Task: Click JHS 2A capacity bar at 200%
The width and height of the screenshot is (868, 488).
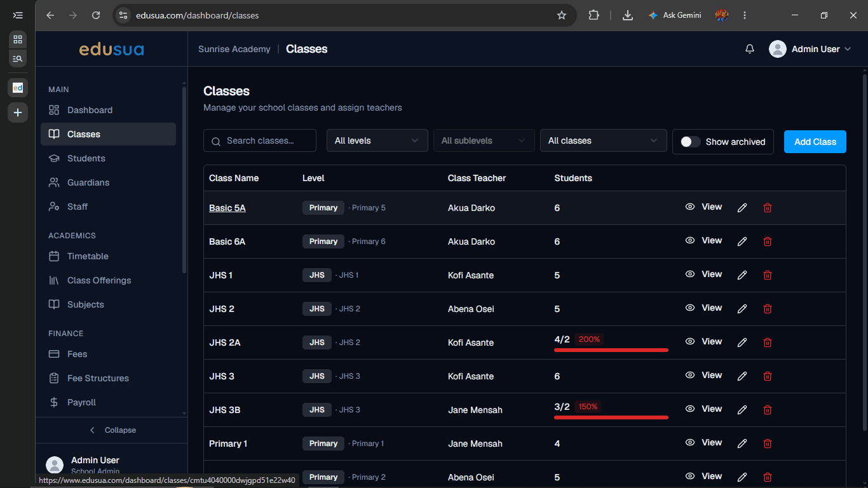Action: [611, 349]
